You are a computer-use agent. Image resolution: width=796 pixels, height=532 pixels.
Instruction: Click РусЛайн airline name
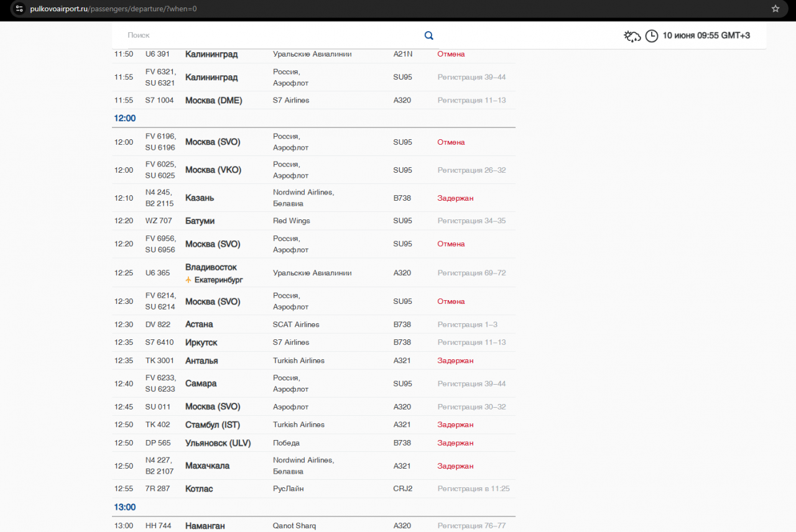tap(289, 488)
